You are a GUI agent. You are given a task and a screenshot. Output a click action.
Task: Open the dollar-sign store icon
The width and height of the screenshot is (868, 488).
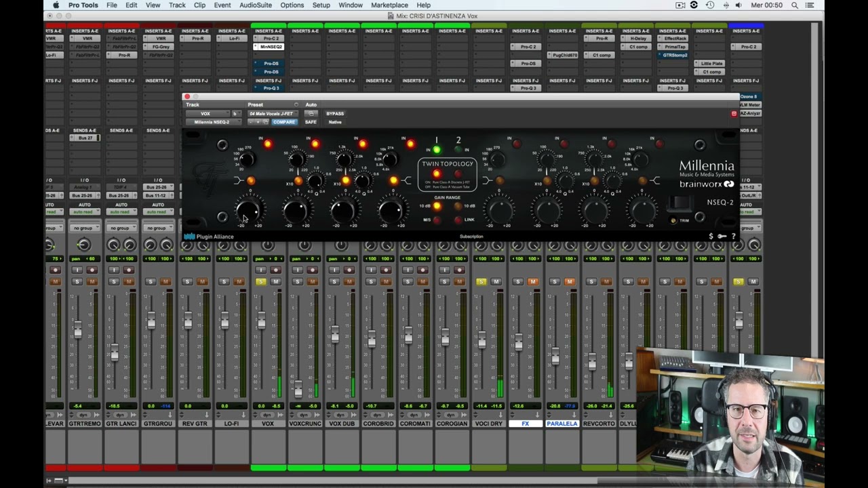point(711,237)
